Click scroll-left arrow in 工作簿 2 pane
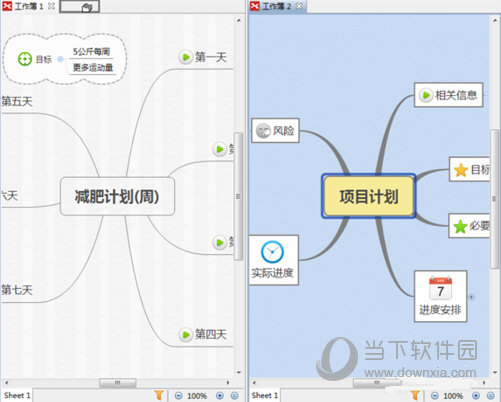 point(254,383)
